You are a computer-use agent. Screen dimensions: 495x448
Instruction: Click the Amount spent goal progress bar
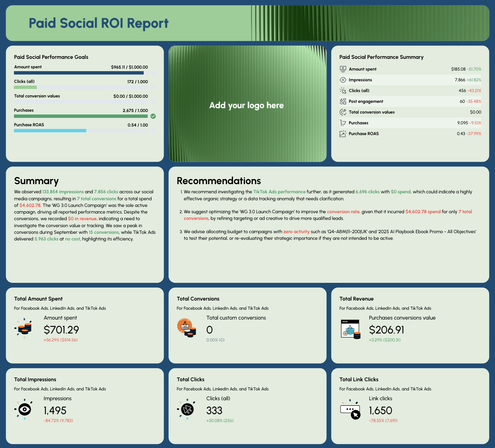(x=78, y=73)
